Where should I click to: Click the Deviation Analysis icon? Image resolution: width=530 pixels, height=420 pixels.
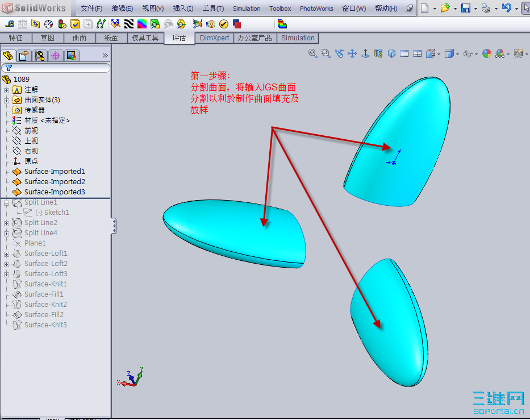115,24
